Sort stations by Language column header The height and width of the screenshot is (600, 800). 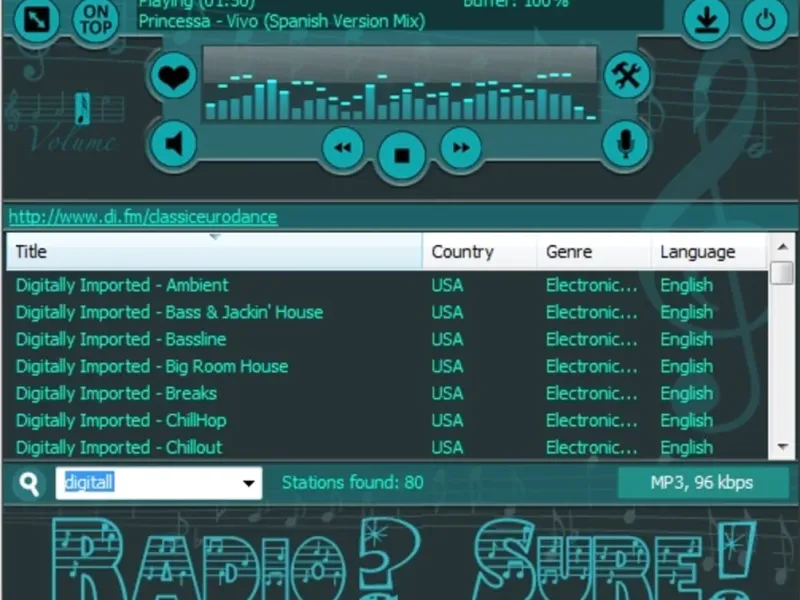point(709,252)
